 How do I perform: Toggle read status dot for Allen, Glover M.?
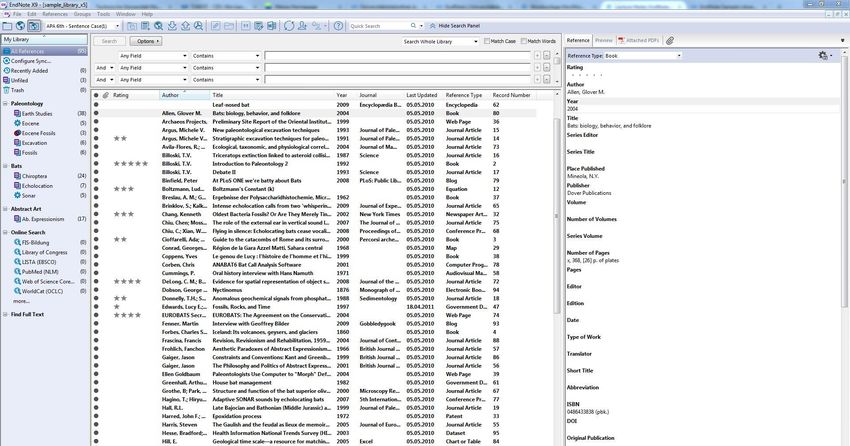click(96, 113)
